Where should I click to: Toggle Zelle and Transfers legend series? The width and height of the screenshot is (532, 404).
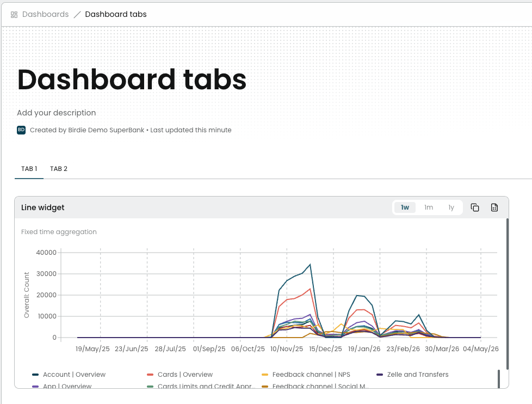coord(412,375)
